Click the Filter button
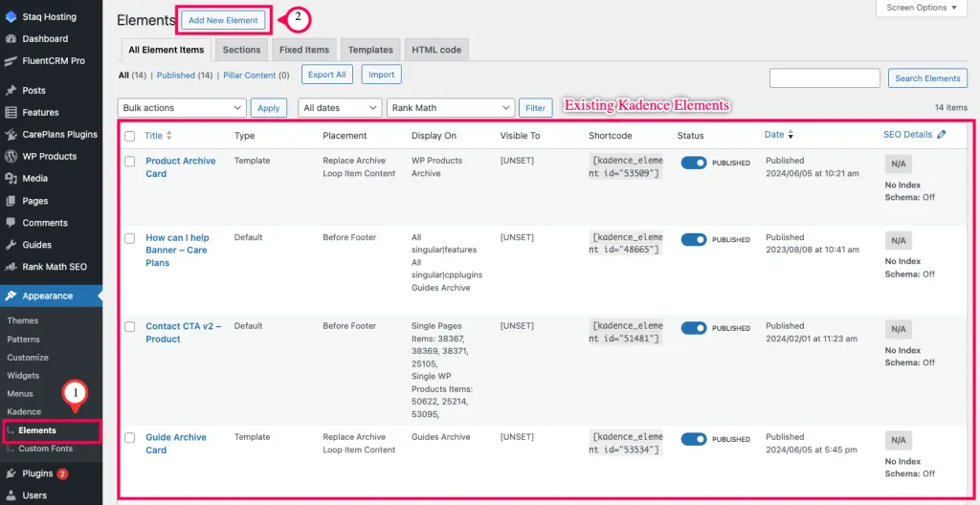 [x=536, y=108]
